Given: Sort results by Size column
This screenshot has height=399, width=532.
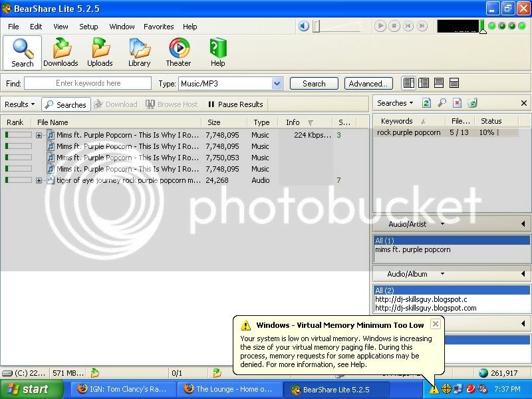Looking at the screenshot, I should (225, 122).
